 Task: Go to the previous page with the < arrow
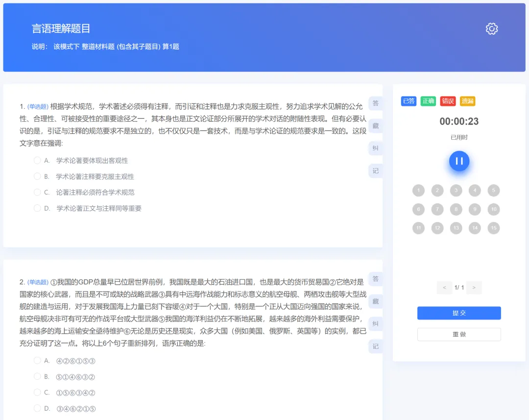[444, 288]
